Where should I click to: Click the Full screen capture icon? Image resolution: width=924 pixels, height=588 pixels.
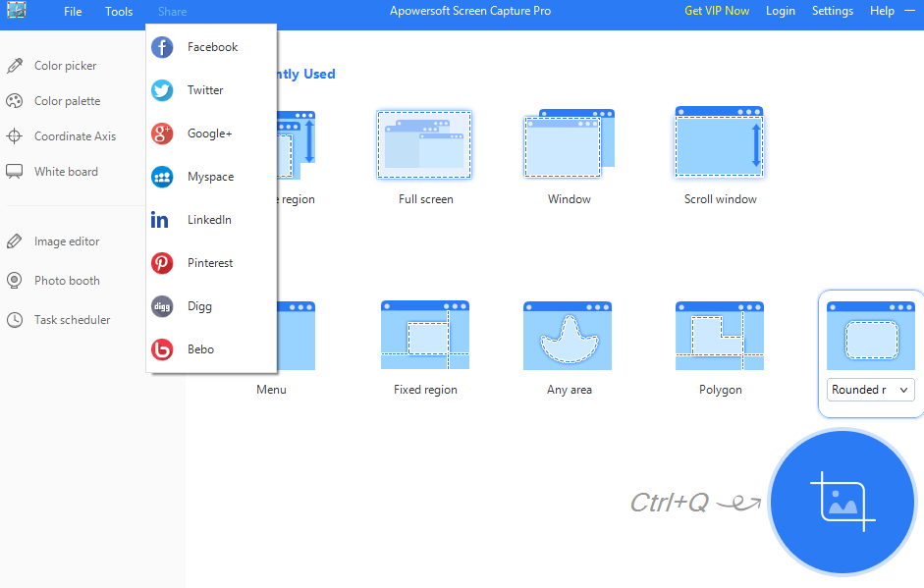coord(424,144)
